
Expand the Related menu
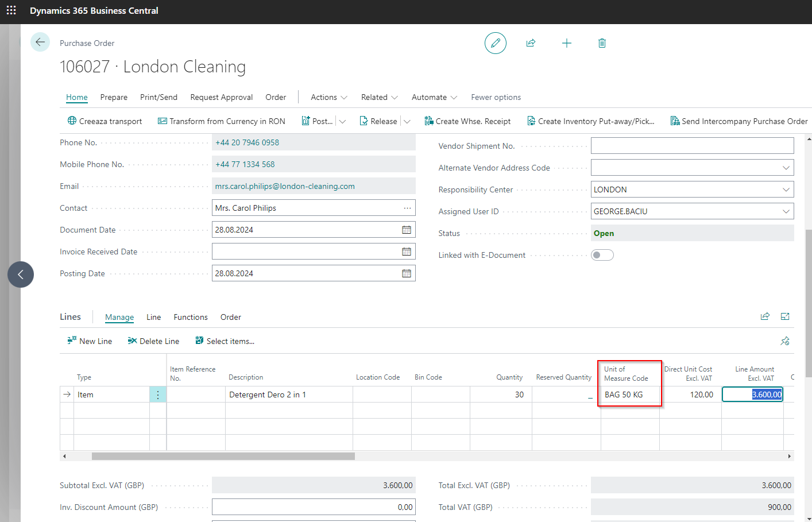(380, 97)
